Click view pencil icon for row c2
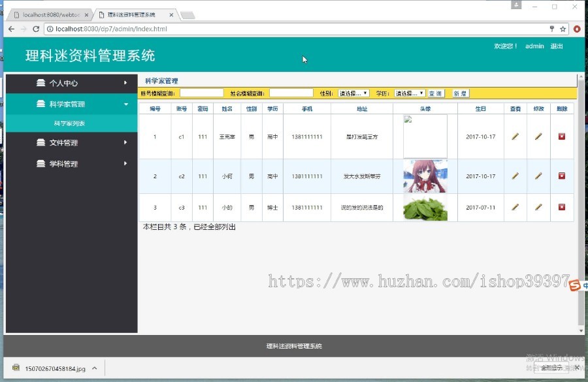 pos(515,176)
